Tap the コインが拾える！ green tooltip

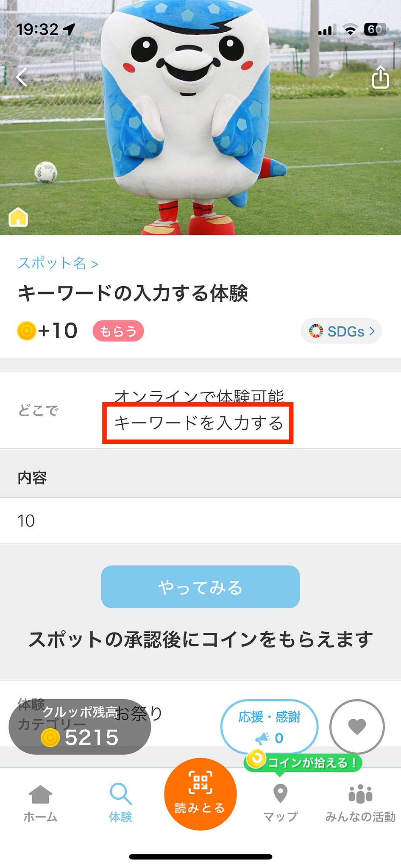pyautogui.click(x=303, y=763)
